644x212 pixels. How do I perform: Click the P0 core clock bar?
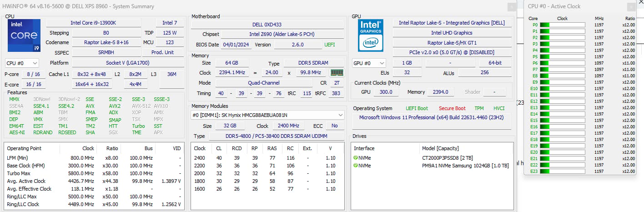(x=562, y=25)
